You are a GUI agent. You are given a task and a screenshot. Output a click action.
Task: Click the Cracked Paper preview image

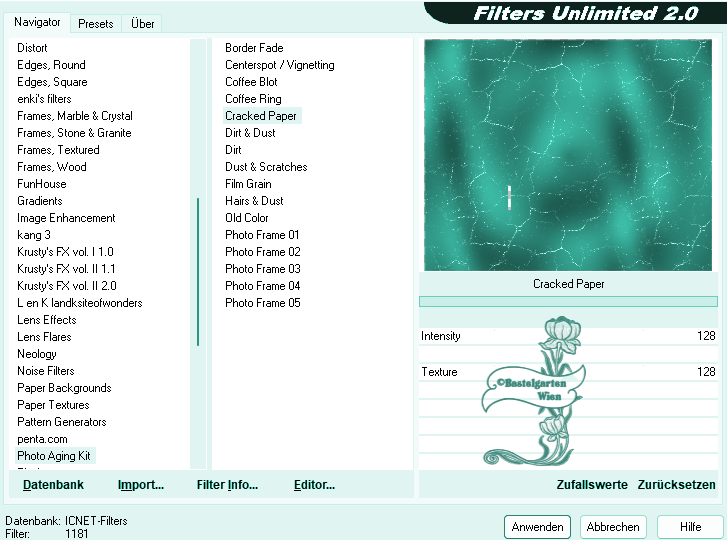[x=568, y=155]
